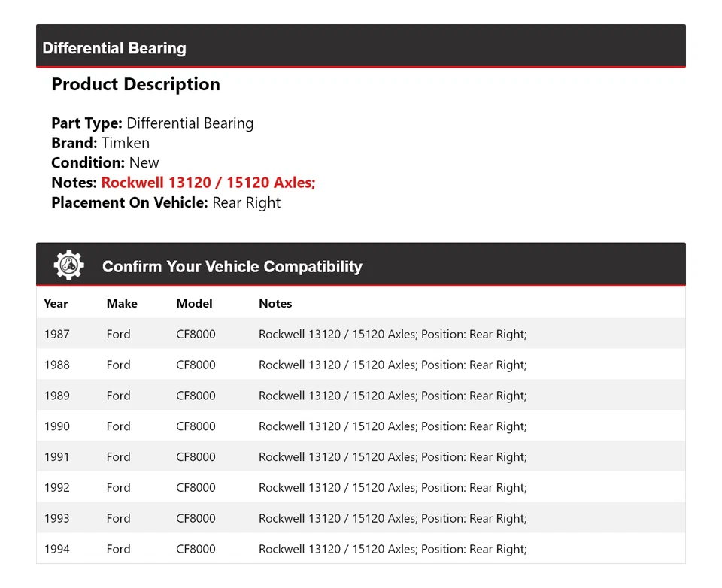Click Ford make in the 1992 row
722x588 pixels.
[x=118, y=488]
